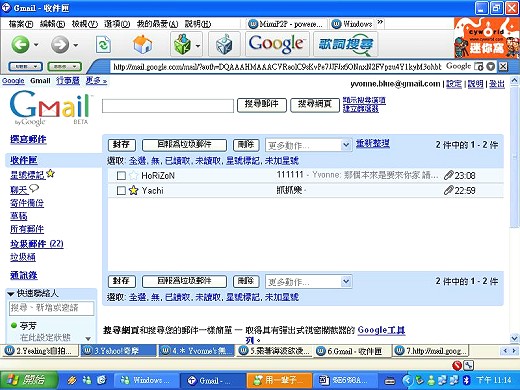The image size is (520, 390).
Task: Tick the checkbox for the HoRiZoN message
Action: pyautogui.click(x=121, y=175)
